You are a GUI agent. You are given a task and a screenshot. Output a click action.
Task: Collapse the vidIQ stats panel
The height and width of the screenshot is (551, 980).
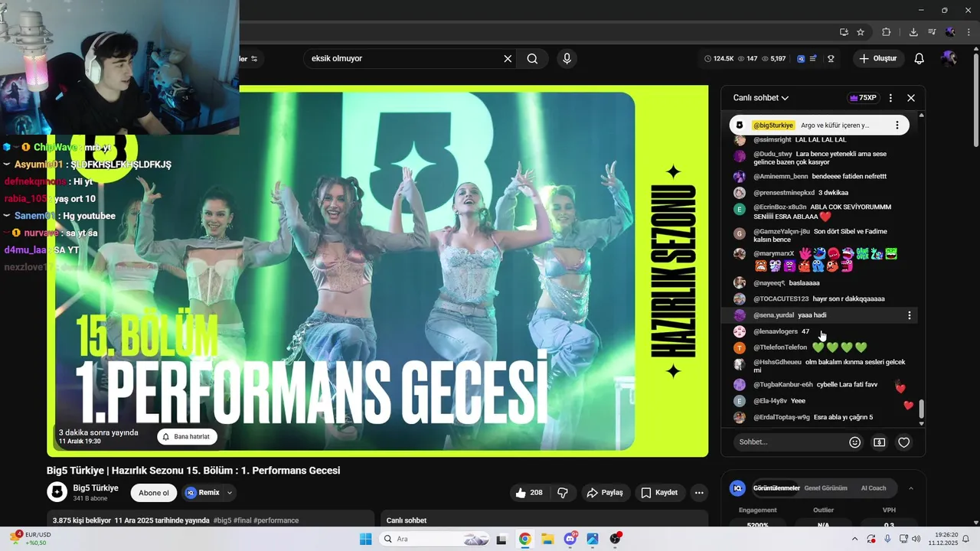pyautogui.click(x=911, y=488)
